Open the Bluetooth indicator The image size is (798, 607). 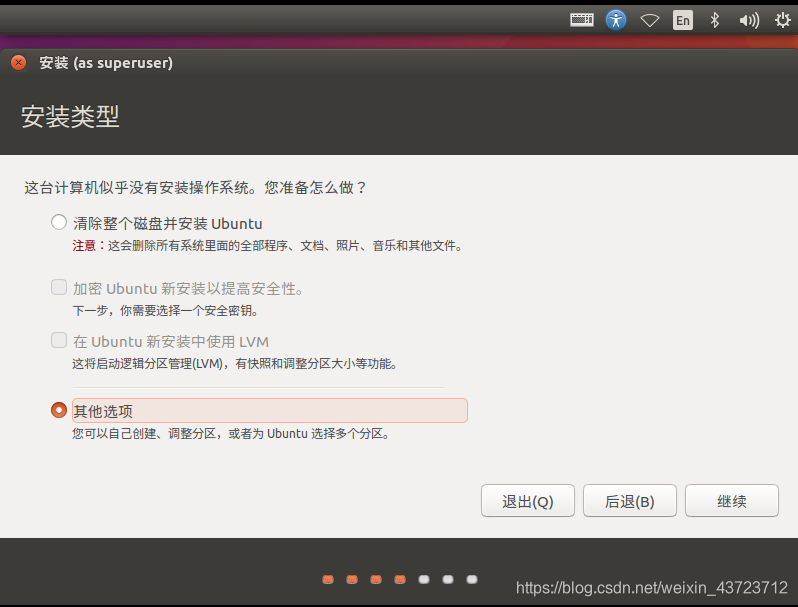(x=715, y=20)
